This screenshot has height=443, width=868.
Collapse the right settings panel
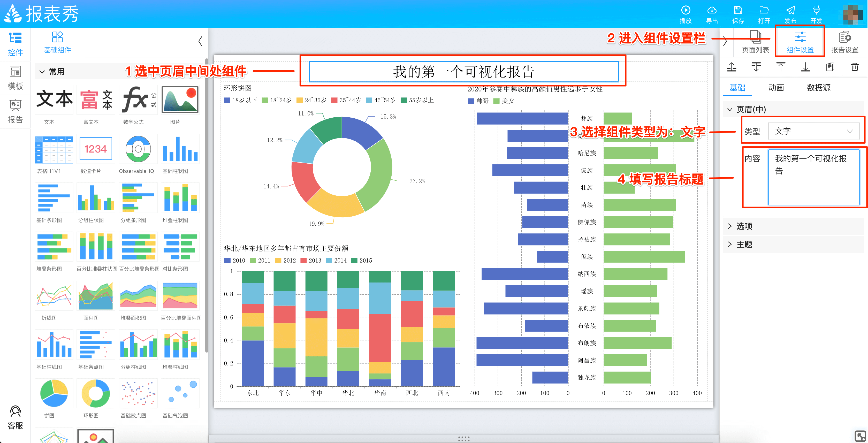(x=725, y=41)
